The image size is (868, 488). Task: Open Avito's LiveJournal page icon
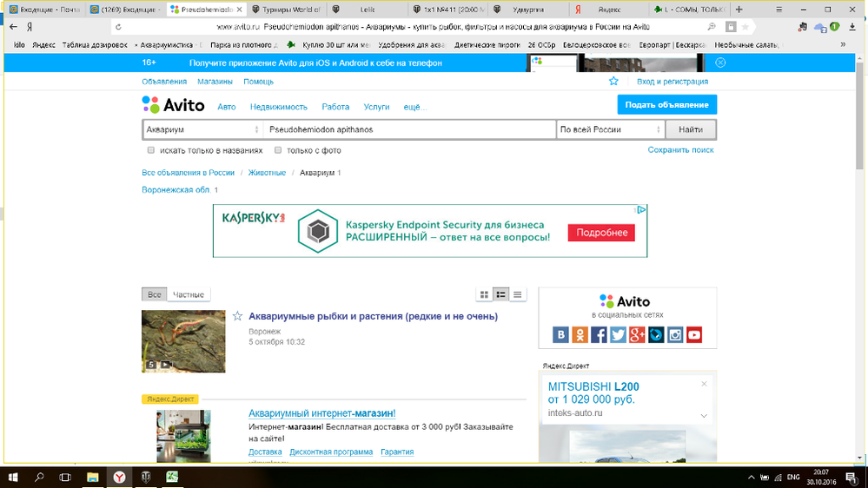[656, 334]
